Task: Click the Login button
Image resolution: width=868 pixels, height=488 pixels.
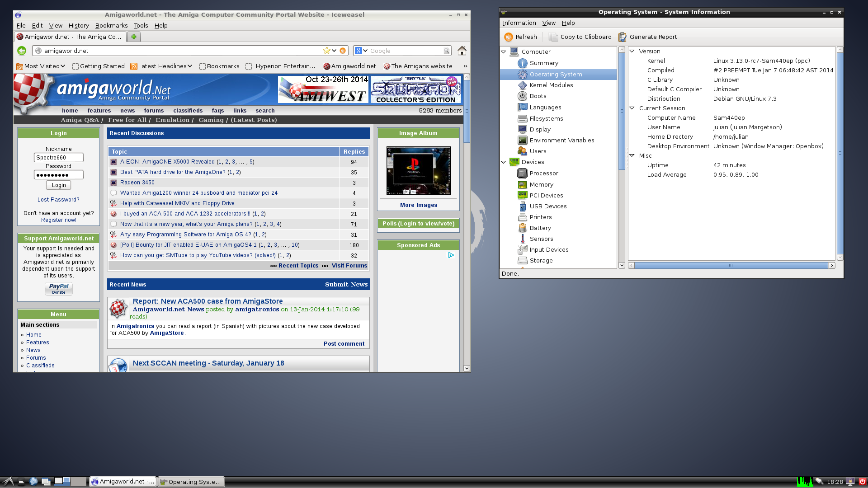Action: 58,185
